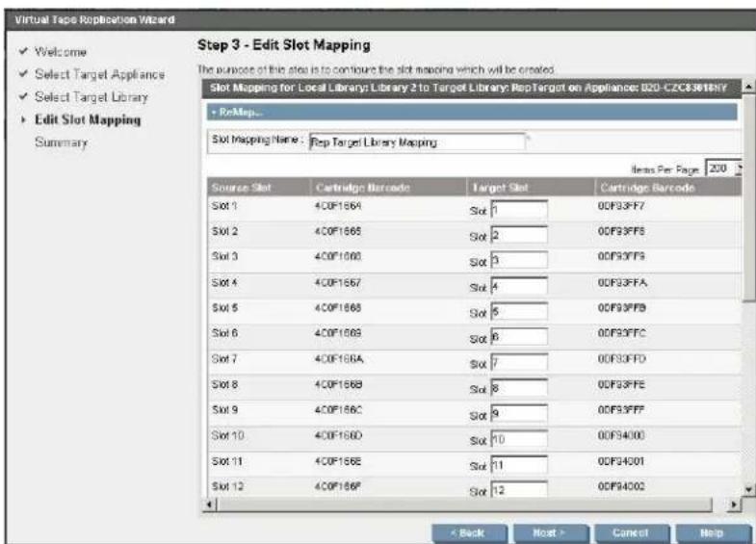Open the Items Per Page dropdown
Viewport: 756px width, 544px height.
pyautogui.click(x=723, y=168)
